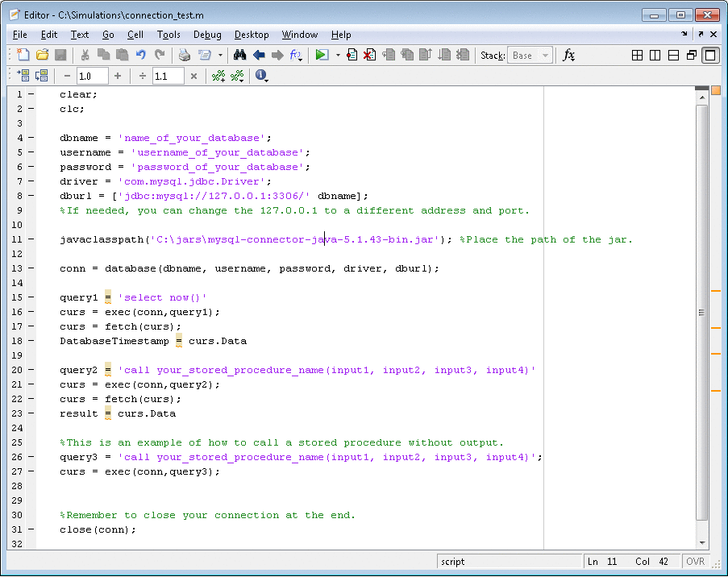
Task: Set breakpoint at line 31 dash
Action: point(31,529)
